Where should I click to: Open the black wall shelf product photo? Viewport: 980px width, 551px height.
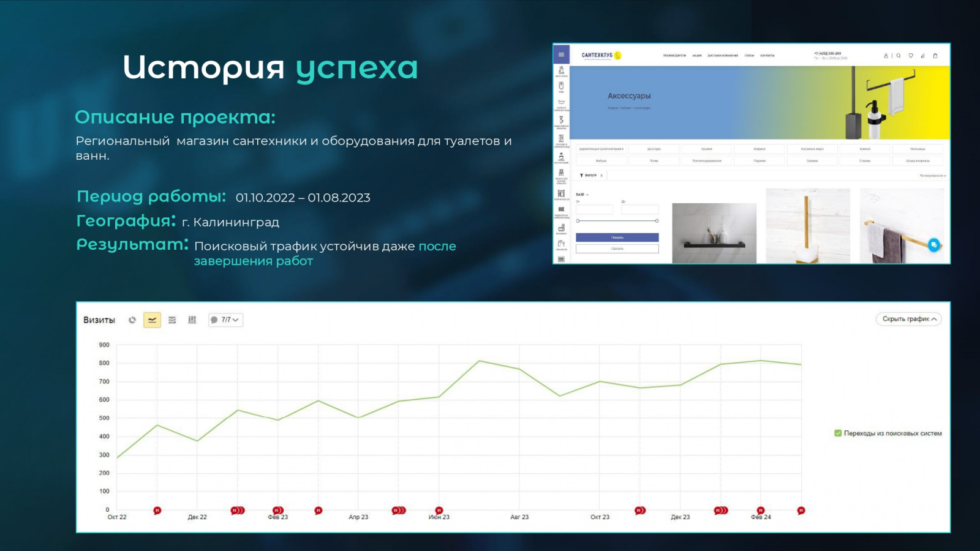714,233
